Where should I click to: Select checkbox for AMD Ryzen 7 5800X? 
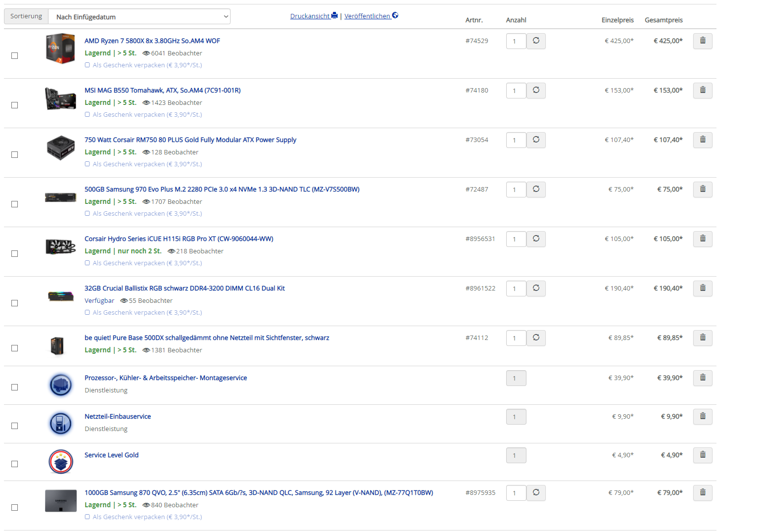click(15, 56)
